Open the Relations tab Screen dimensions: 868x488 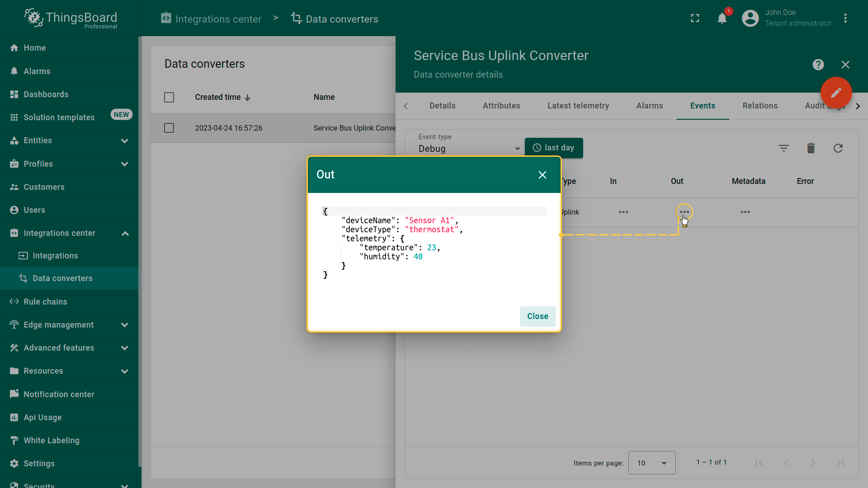point(759,106)
